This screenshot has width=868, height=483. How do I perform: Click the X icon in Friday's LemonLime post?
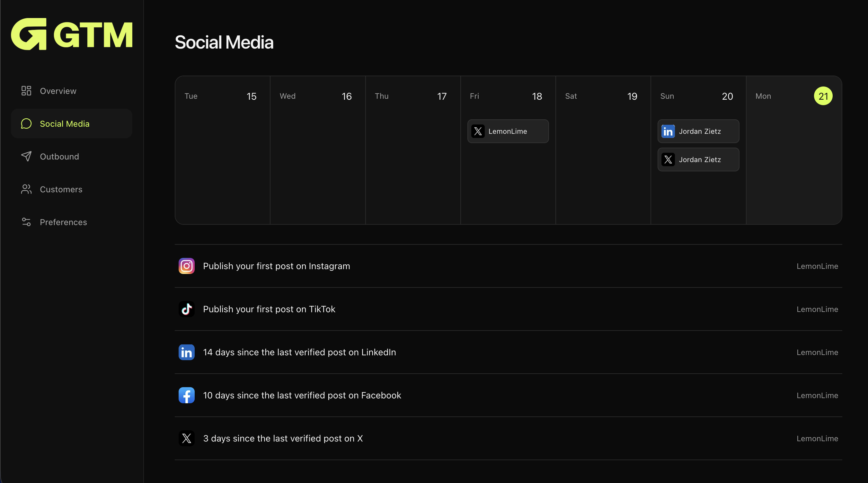tap(478, 131)
